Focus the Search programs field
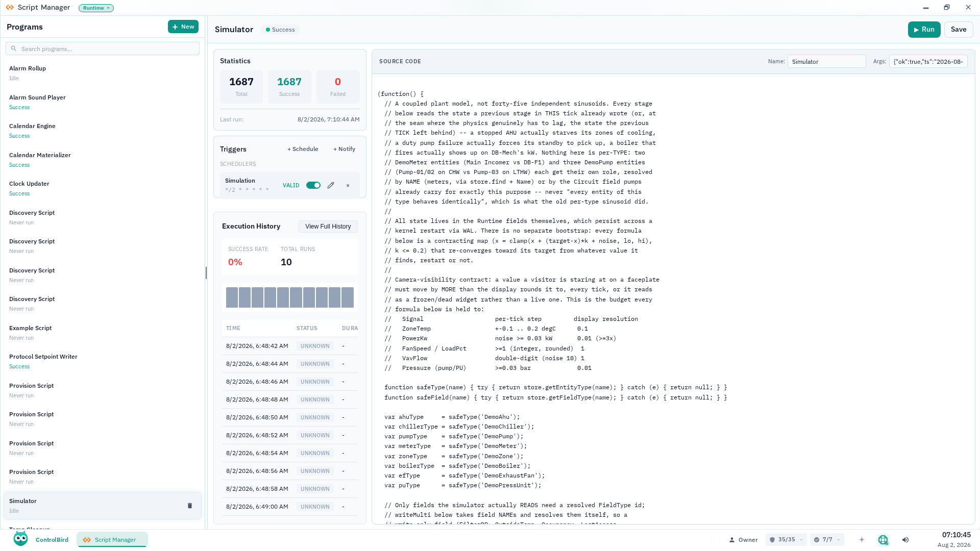Image resolution: width=980 pixels, height=551 pixels. click(103, 48)
